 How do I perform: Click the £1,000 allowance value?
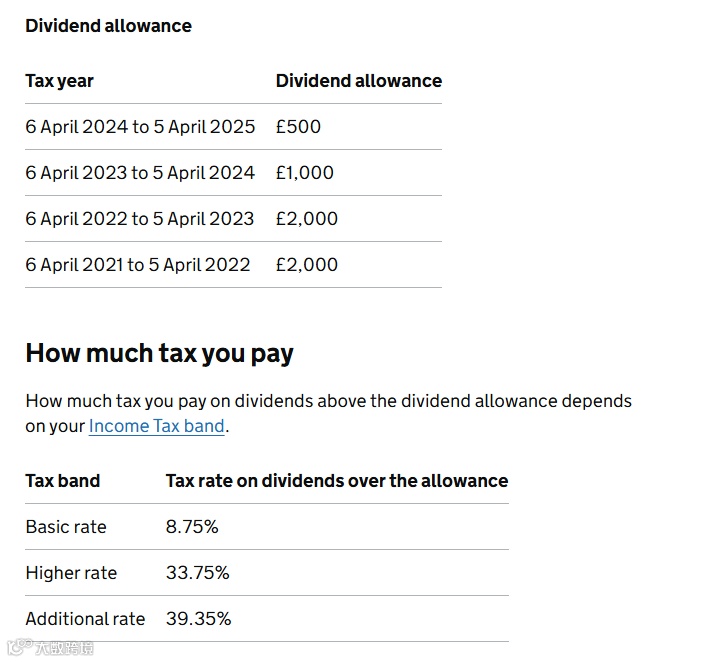[x=305, y=173]
